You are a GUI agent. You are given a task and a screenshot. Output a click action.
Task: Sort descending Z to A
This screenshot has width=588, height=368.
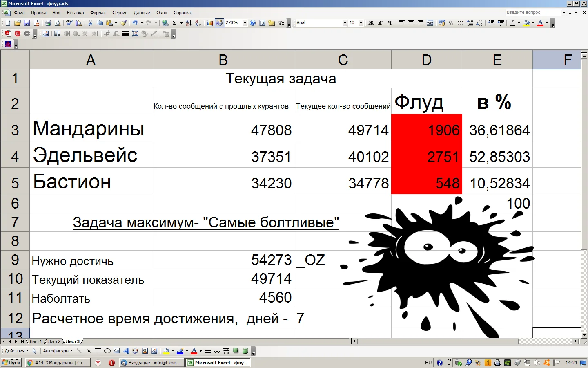[x=198, y=23]
